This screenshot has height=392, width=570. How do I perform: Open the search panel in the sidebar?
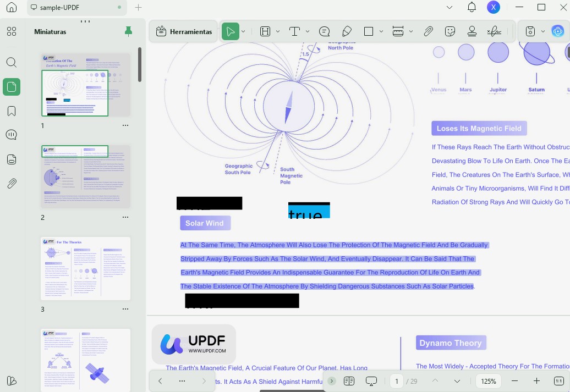12,63
